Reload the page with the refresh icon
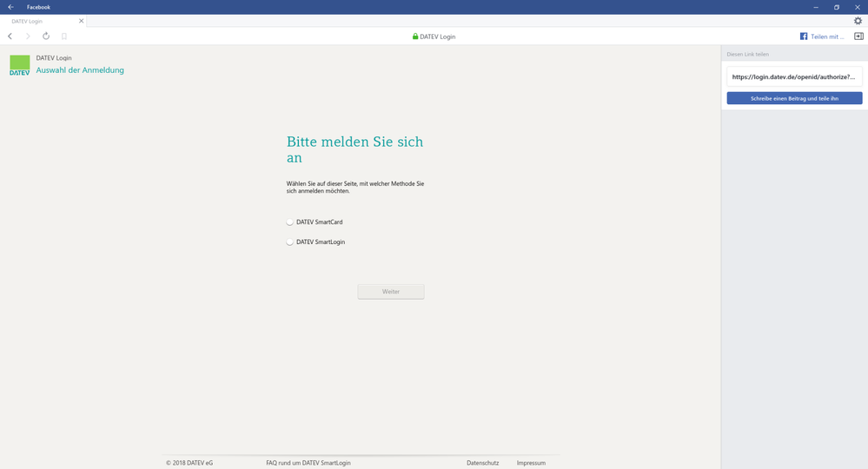The width and height of the screenshot is (868, 469). pos(46,36)
